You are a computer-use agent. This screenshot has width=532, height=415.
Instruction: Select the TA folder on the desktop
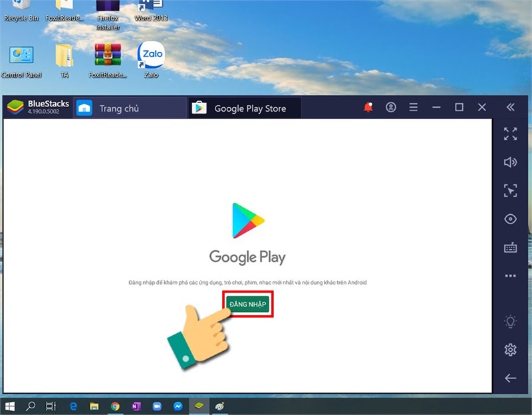(x=65, y=61)
